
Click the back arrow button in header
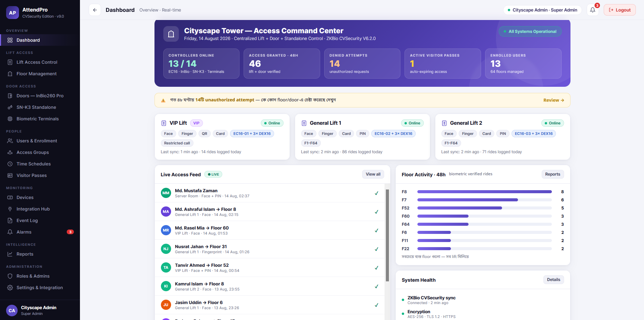[x=95, y=10]
